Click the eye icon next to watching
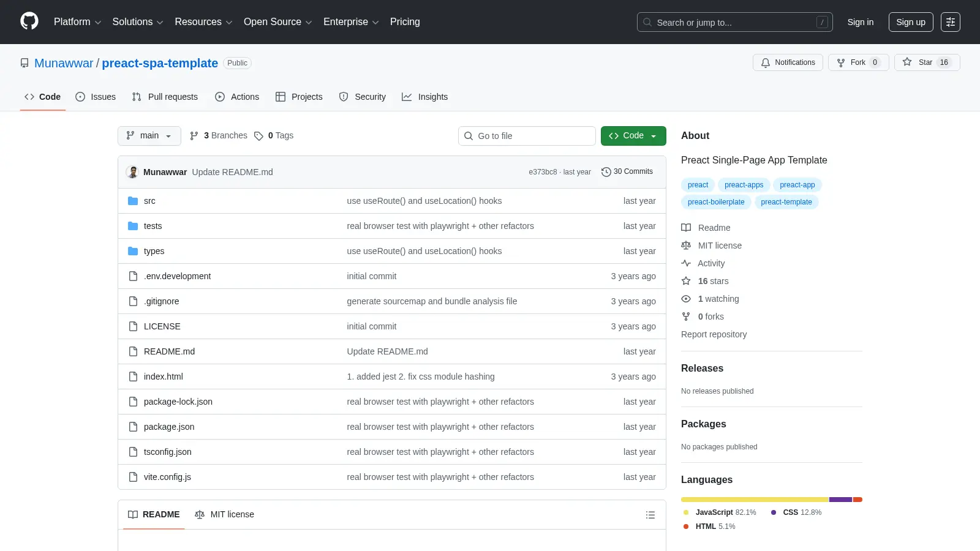This screenshot has width=980, height=551. coord(686,299)
